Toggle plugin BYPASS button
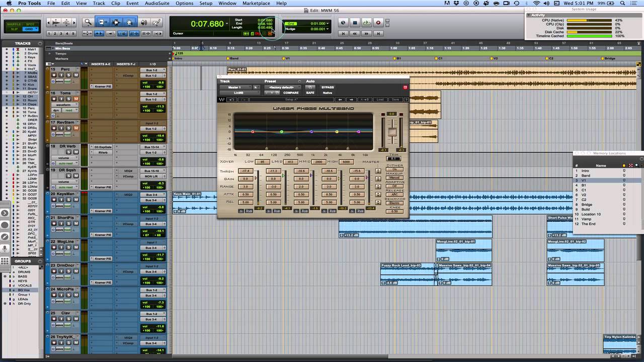Screen dimensions: 644x362 click(328, 87)
